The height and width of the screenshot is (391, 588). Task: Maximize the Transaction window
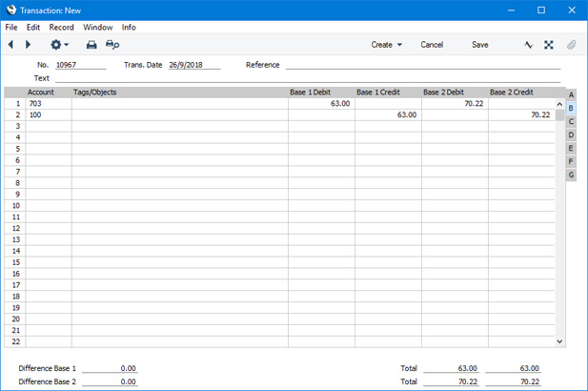pyautogui.click(x=541, y=10)
